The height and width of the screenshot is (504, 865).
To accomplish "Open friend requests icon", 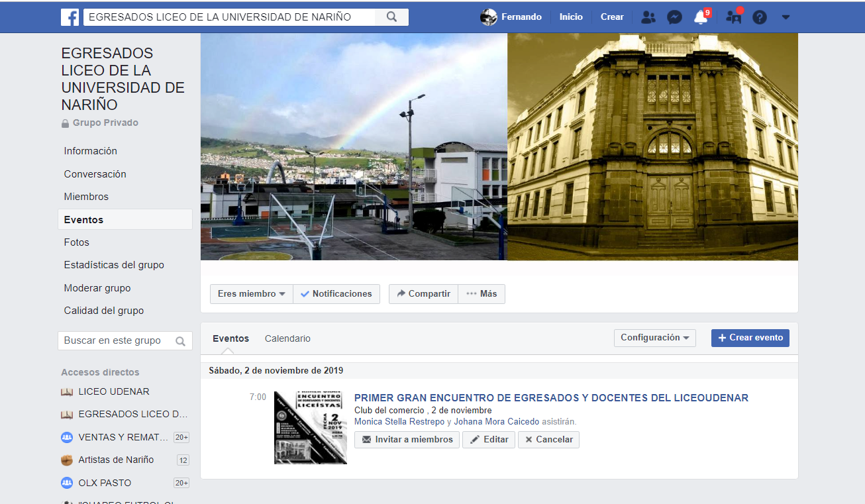I will click(x=648, y=17).
